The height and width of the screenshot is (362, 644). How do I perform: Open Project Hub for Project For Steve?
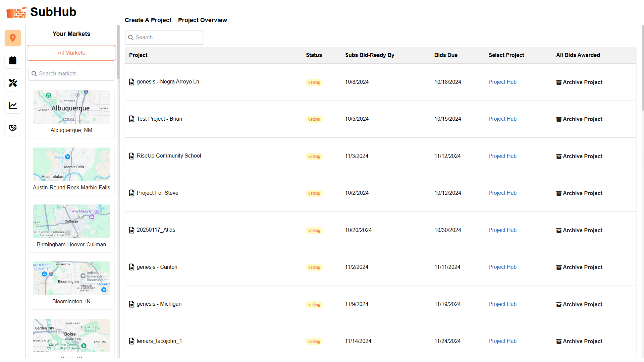(502, 193)
